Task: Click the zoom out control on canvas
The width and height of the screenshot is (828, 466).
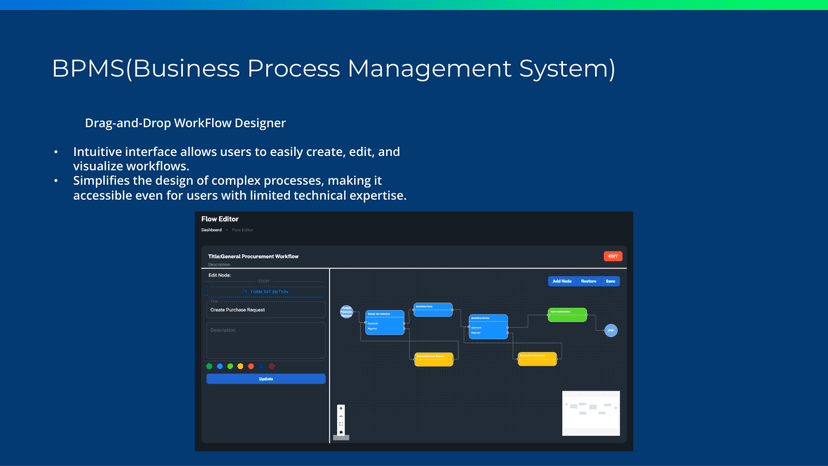Action: pos(341,417)
